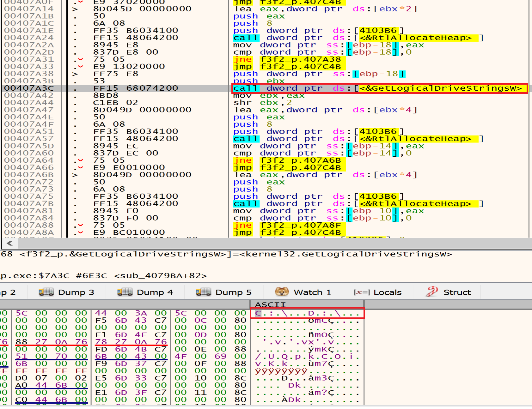Click the Dump 5 memory icon

point(203,292)
